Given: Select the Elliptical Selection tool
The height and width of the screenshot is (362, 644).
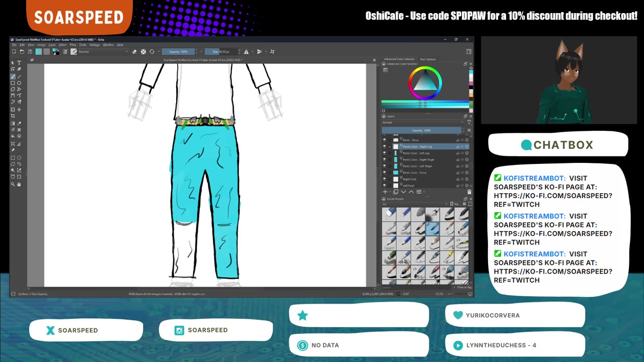Looking at the screenshot, I should 19,158.
